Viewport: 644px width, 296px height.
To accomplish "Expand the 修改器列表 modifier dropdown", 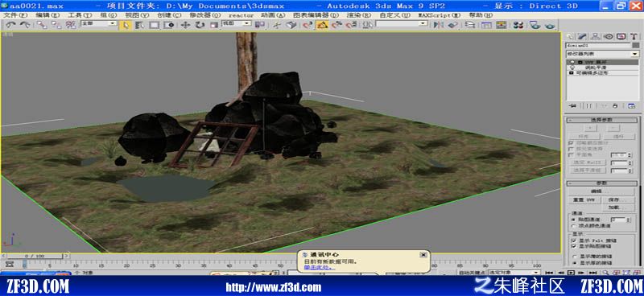I will point(602,54).
